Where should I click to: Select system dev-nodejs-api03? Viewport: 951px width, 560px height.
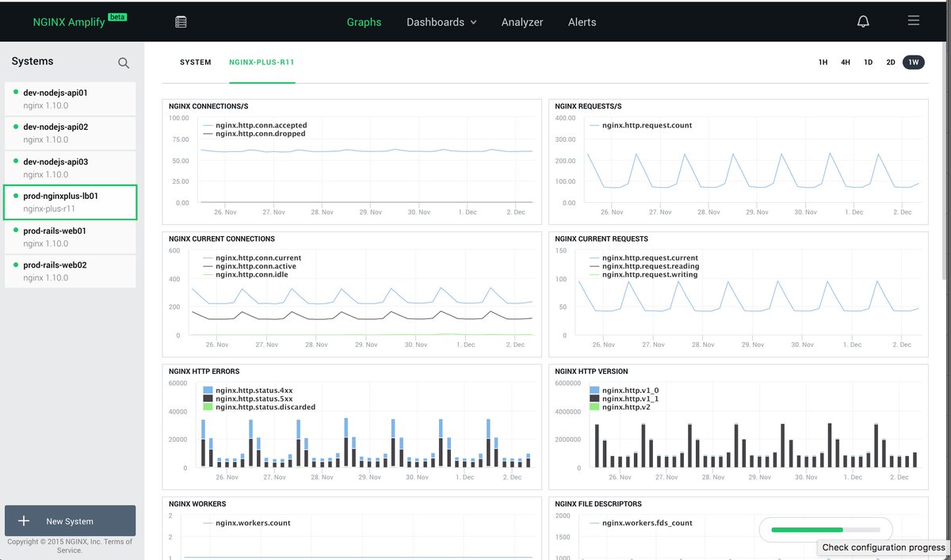70,168
